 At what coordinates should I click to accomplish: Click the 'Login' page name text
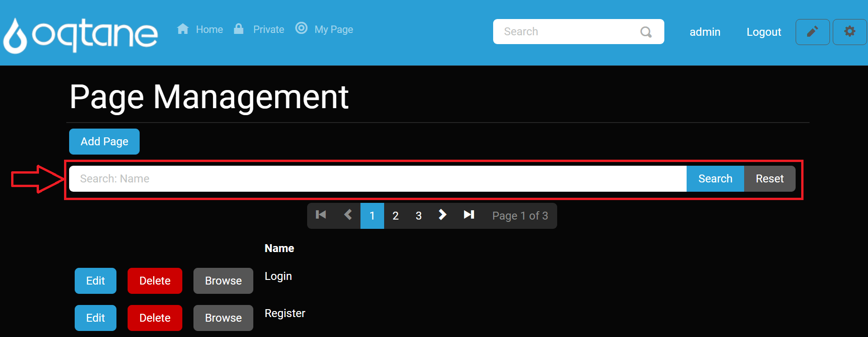(278, 277)
